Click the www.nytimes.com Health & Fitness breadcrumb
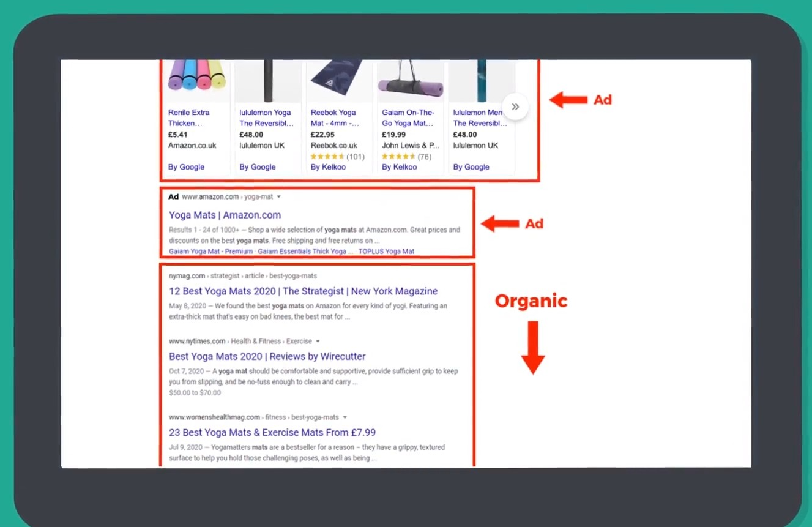This screenshot has height=527, width=812. [x=240, y=342]
